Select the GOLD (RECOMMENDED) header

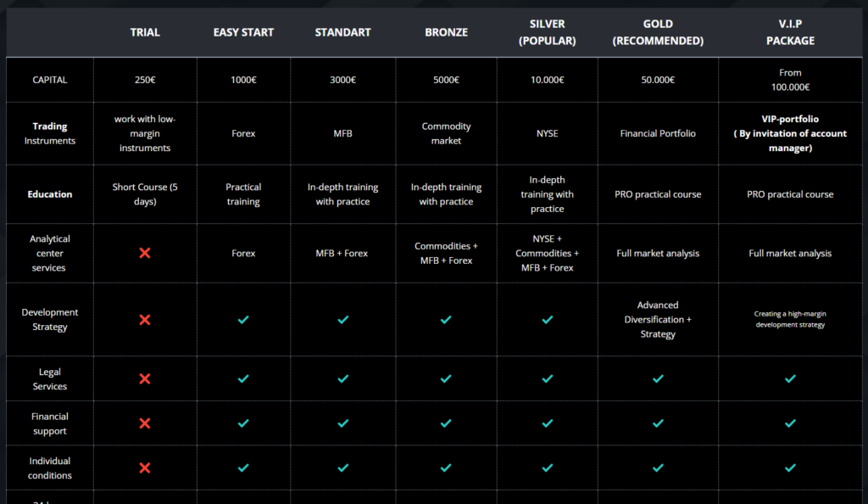click(x=658, y=32)
